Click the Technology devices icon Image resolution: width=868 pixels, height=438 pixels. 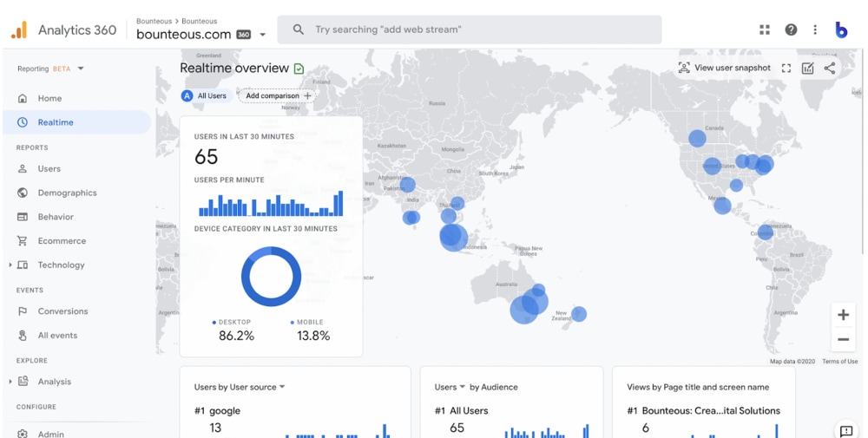23,265
